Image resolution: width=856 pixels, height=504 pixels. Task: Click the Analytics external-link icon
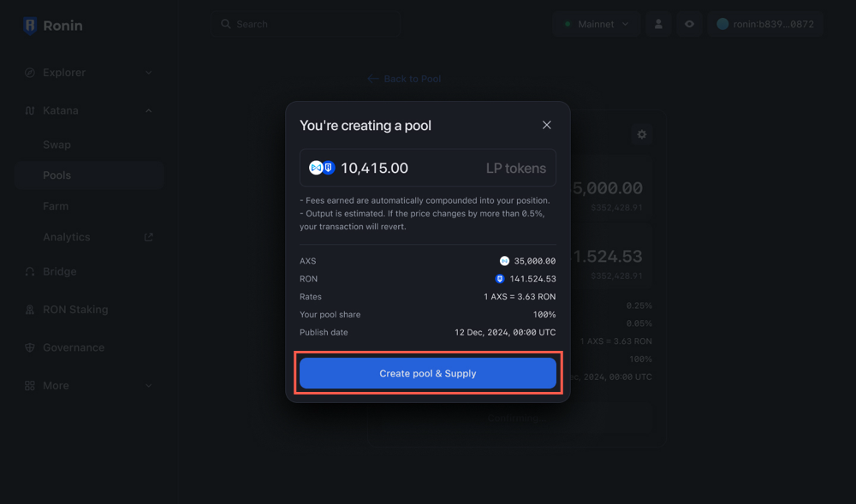[147, 237]
